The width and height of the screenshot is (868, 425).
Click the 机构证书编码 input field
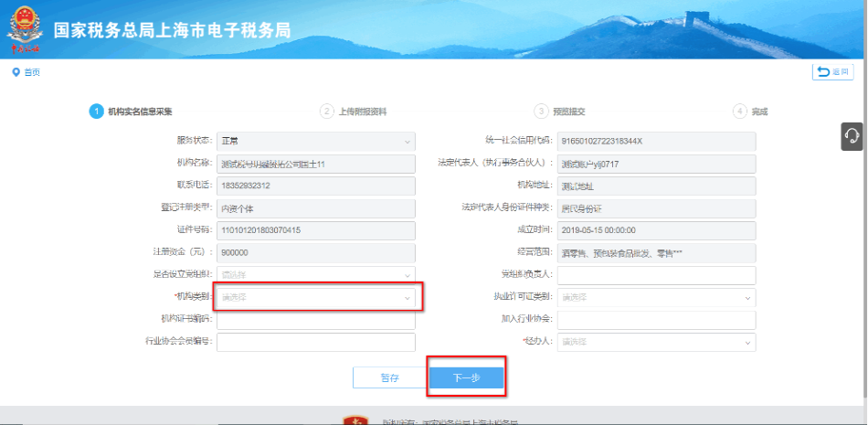coord(316,320)
